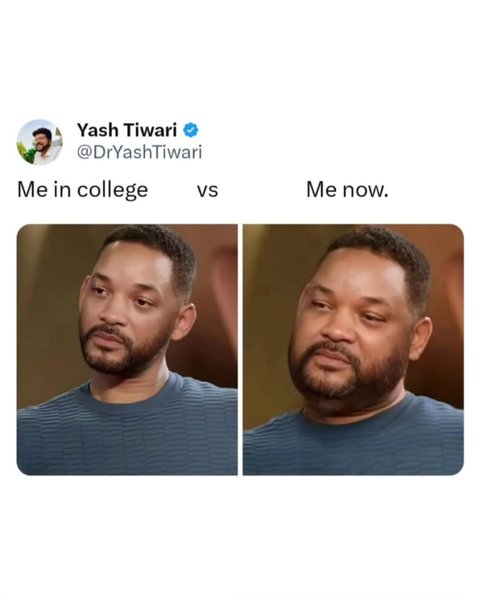The width and height of the screenshot is (480, 600).
Task: Open Yash Tiwari's profile avatar
Action: point(39,142)
